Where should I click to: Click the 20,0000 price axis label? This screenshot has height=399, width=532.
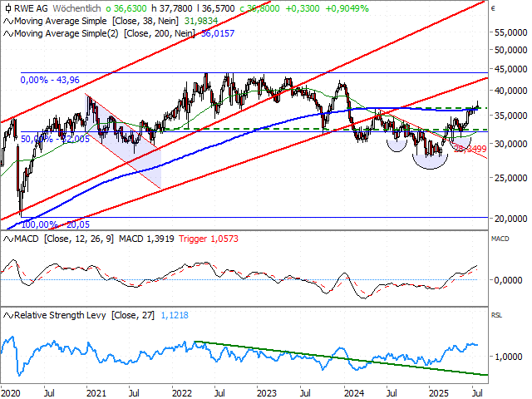pyautogui.click(x=511, y=219)
